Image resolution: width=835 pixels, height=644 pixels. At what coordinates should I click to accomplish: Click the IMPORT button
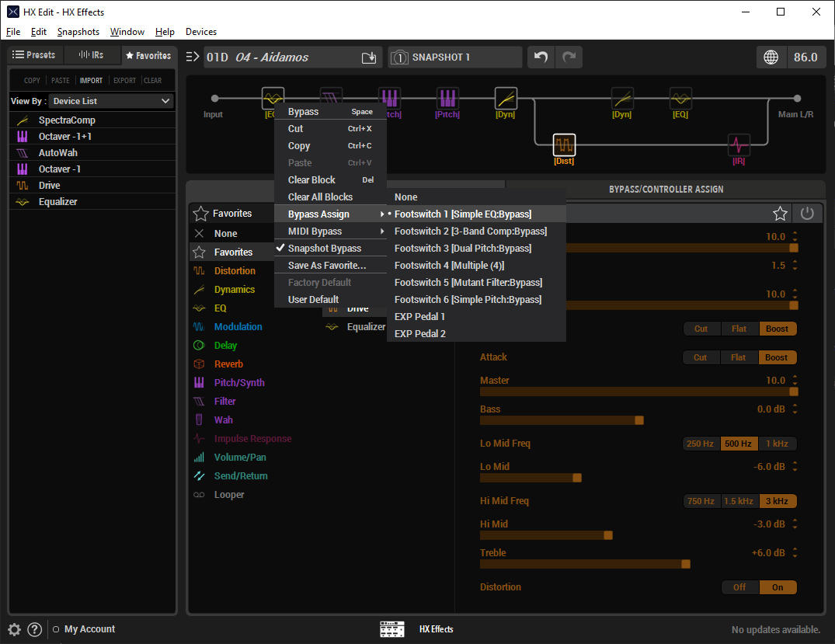[91, 81]
